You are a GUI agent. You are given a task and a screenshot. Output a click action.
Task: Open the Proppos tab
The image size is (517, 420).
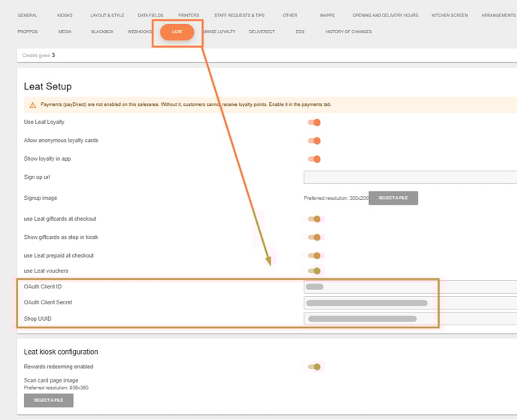pyautogui.click(x=27, y=32)
